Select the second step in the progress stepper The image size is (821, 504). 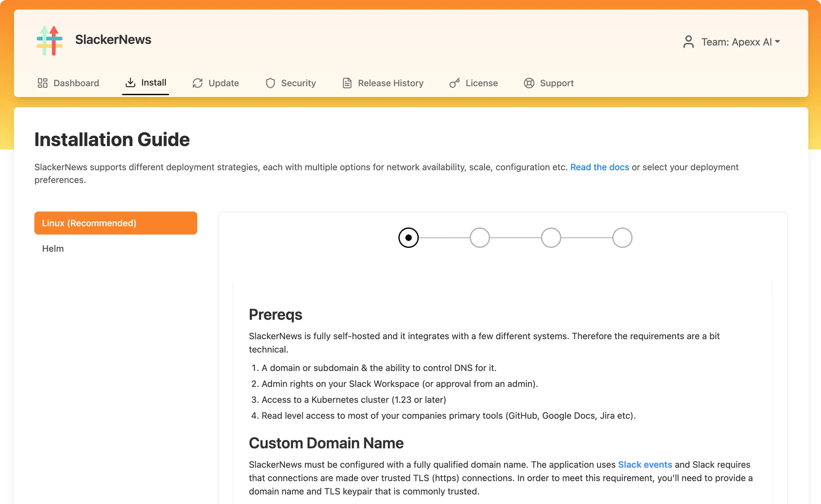(x=479, y=237)
